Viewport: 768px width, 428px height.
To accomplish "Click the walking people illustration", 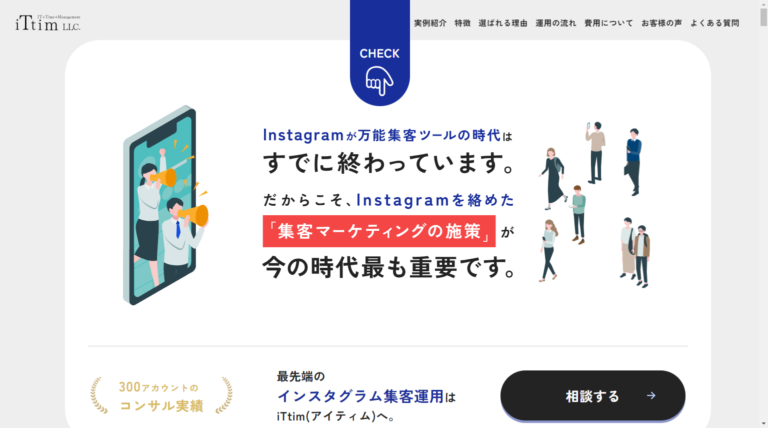I will (x=596, y=205).
